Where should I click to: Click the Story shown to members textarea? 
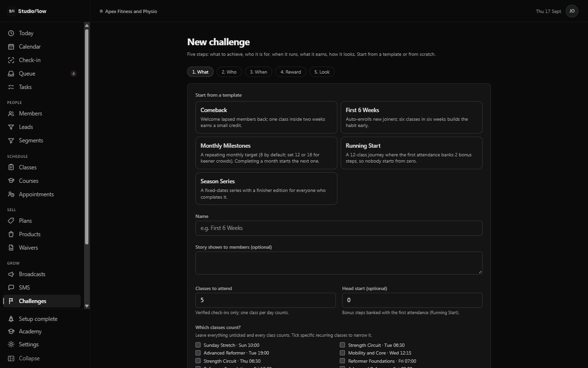tap(339, 263)
